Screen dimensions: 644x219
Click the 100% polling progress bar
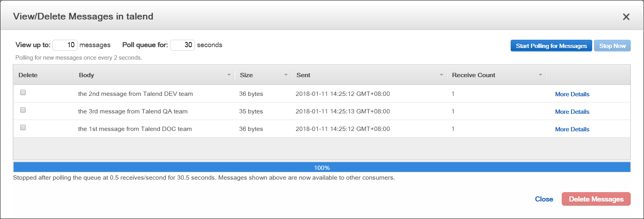click(x=322, y=168)
